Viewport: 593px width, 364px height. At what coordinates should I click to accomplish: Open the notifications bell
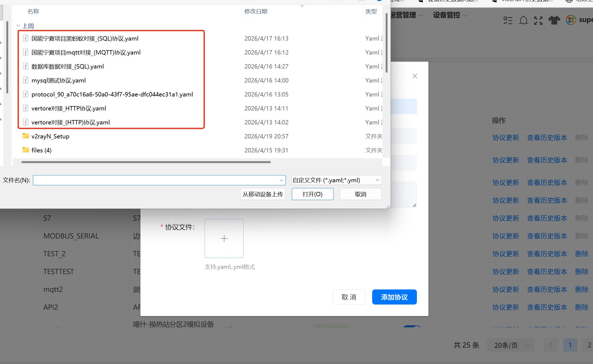click(523, 20)
